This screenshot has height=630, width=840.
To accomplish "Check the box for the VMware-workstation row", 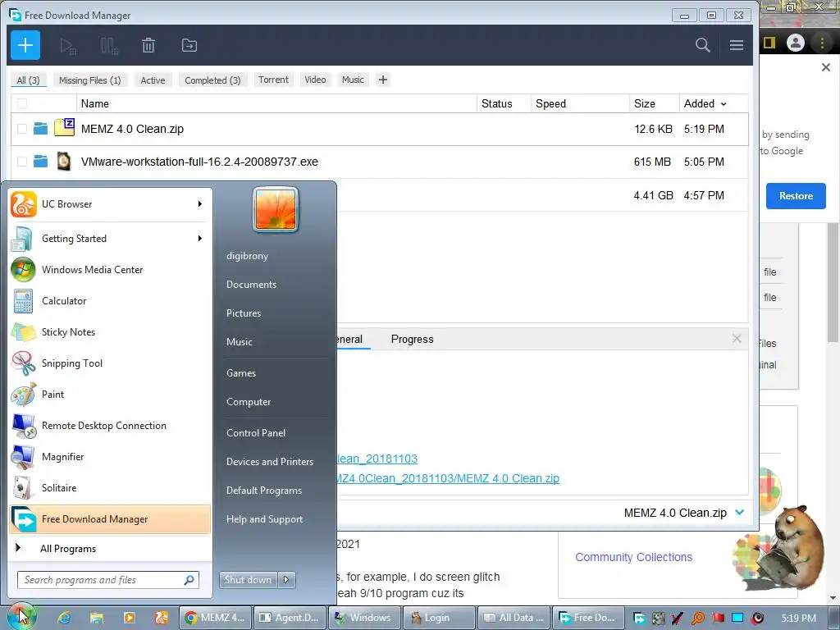I will point(22,162).
